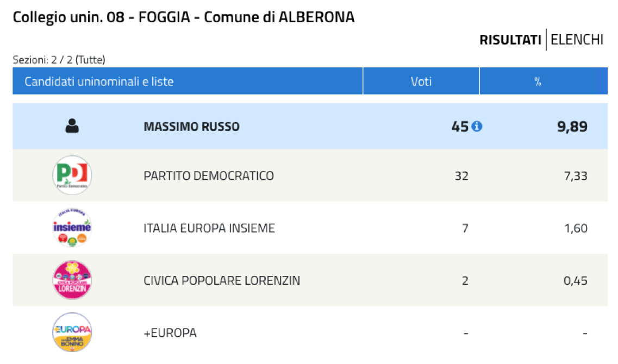This screenshot has width=618, height=364.
Task: Click the Collegio unin. 08 FOGGIA heading
Action: pos(184,17)
